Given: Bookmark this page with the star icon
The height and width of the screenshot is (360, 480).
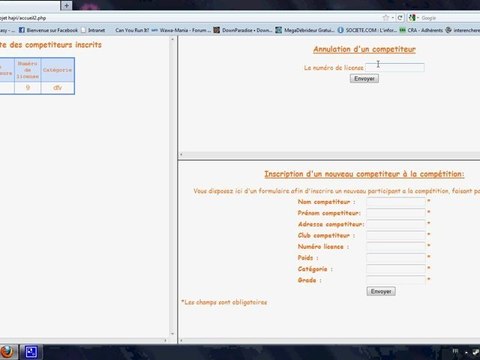Looking at the screenshot, I should click(x=386, y=18).
